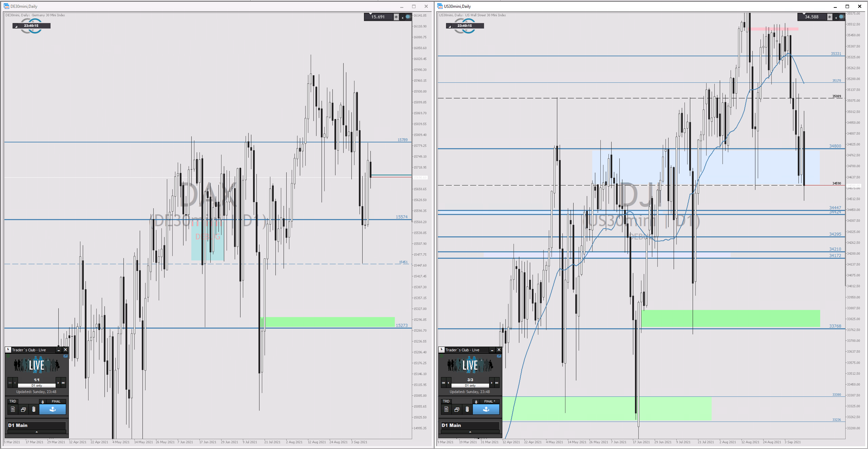Go to previous page in DE30mini Live panel
This screenshot has width=868, height=449.
15,383
